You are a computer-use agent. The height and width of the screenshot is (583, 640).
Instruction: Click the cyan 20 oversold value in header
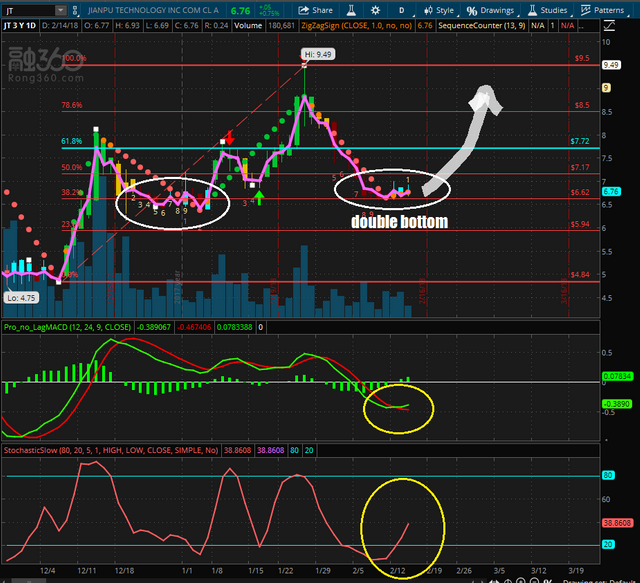309,450
